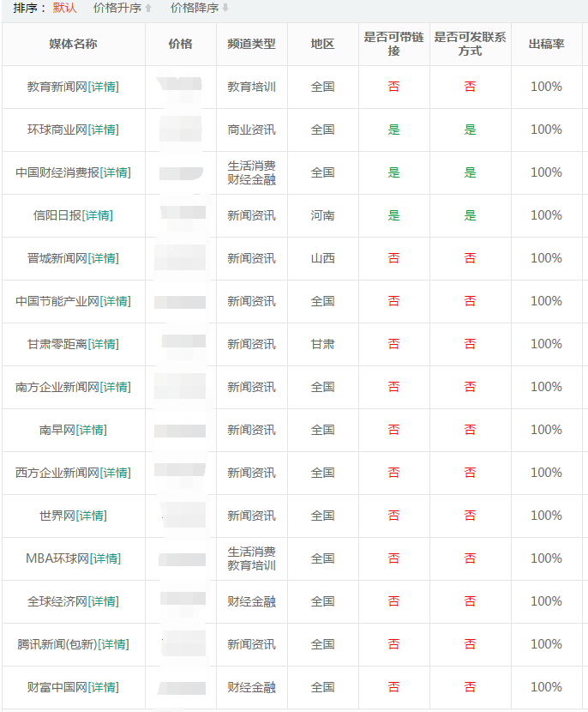This screenshot has width=588, height=712.
Task: Click the 是 value for 信阳日报 link permission
Action: pos(393,215)
